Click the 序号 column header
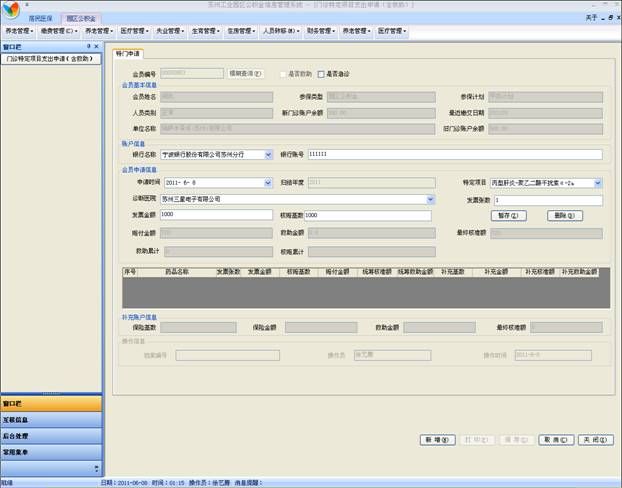 (x=130, y=272)
